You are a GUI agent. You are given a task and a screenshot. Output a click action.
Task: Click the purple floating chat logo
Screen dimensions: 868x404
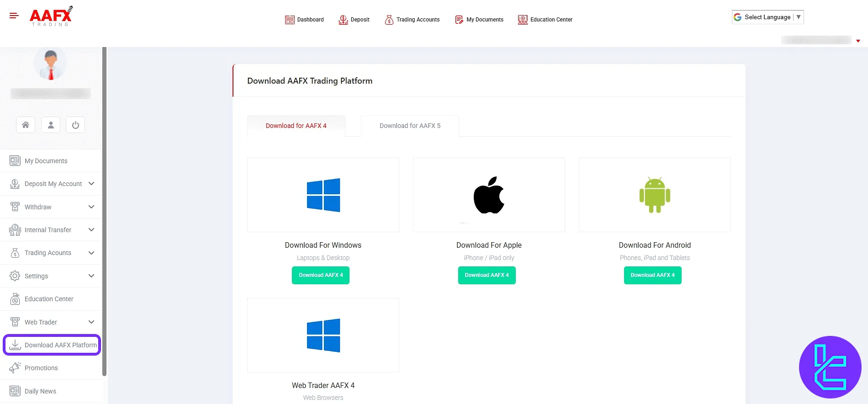830,367
